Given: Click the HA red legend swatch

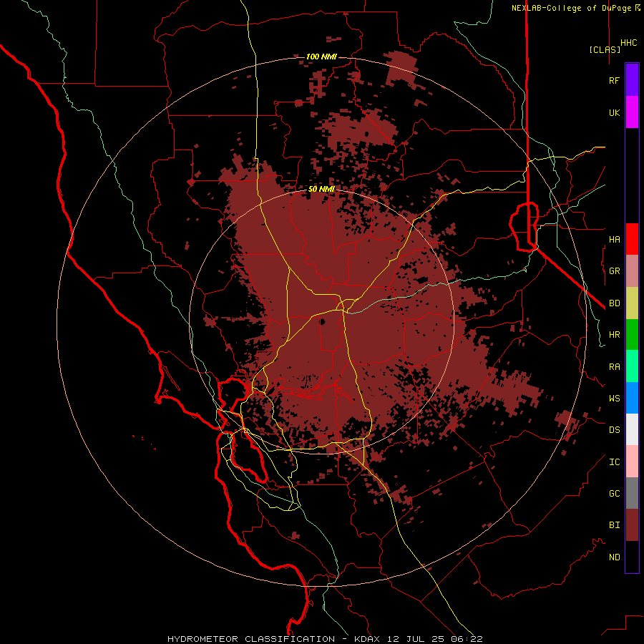Looking at the screenshot, I should click(x=632, y=239).
